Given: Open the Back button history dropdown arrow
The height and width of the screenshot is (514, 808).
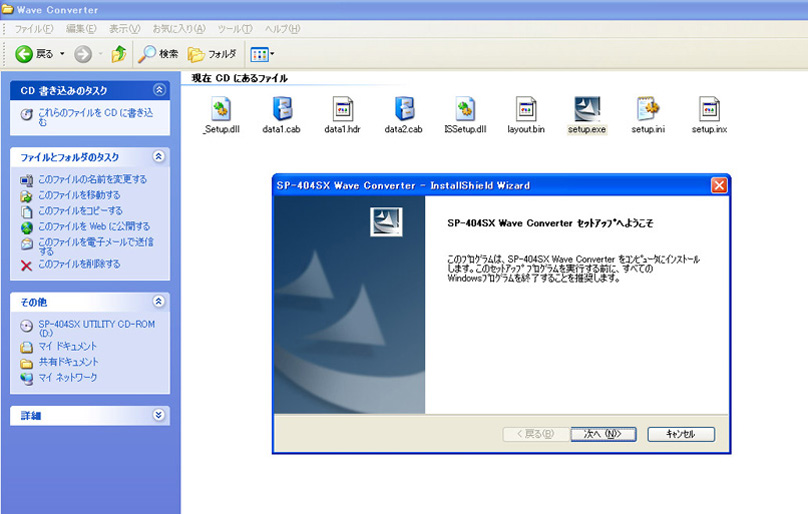Looking at the screenshot, I should [62, 54].
